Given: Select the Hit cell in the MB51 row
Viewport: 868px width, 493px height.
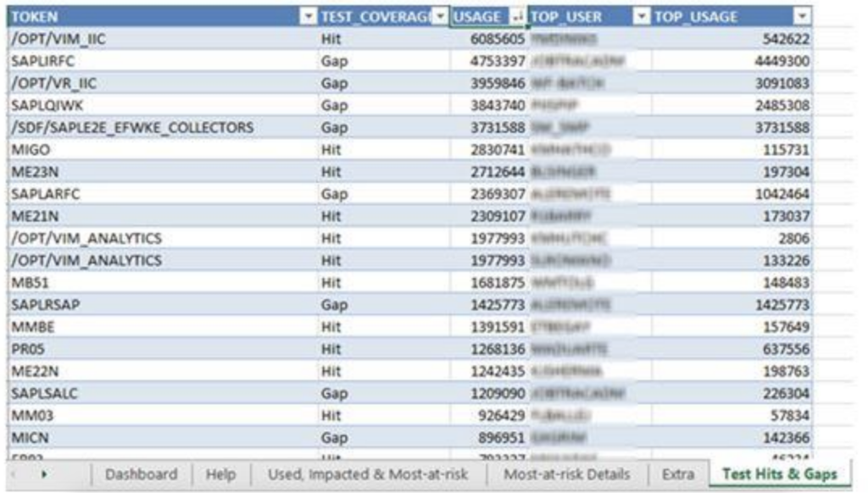Looking at the screenshot, I should click(x=384, y=282).
